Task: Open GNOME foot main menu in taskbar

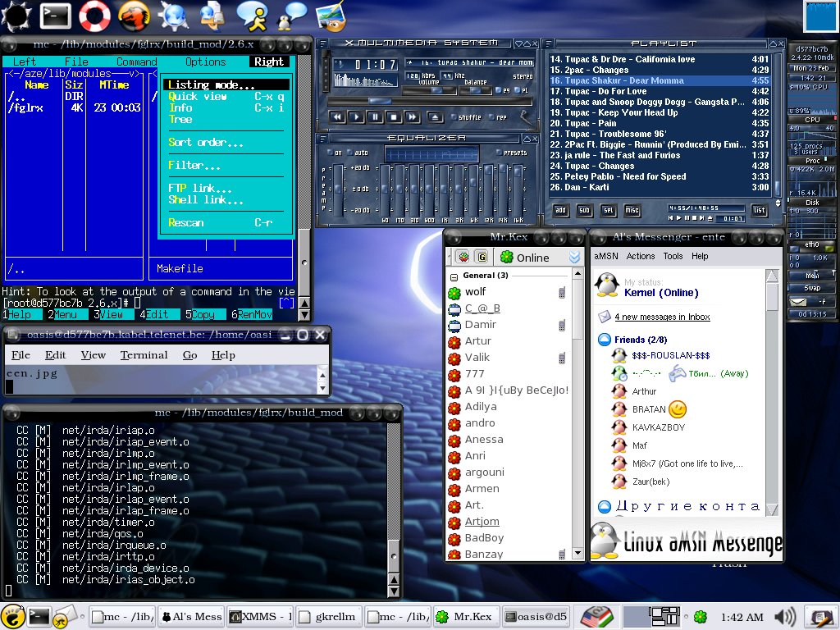Action: pyautogui.click(x=11, y=616)
